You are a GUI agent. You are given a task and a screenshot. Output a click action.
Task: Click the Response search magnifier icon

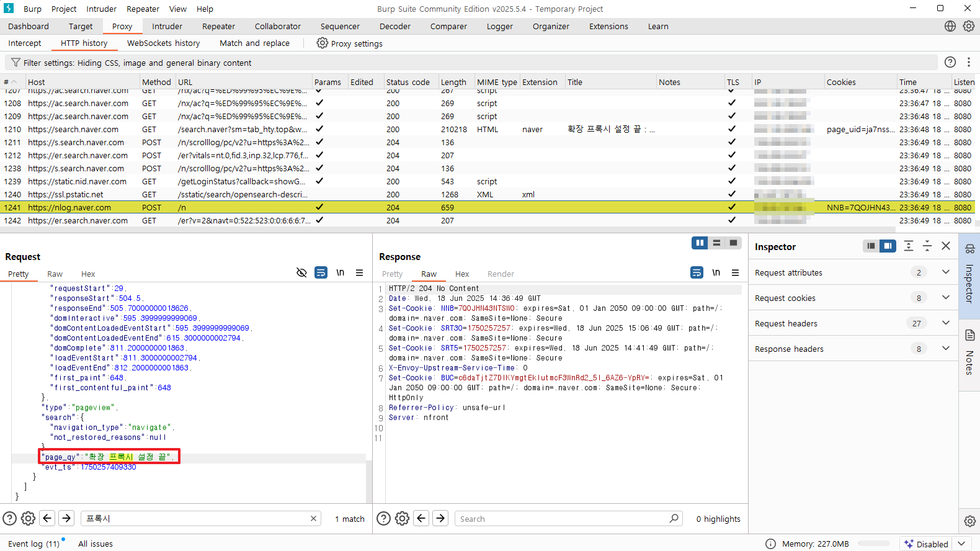[674, 518]
